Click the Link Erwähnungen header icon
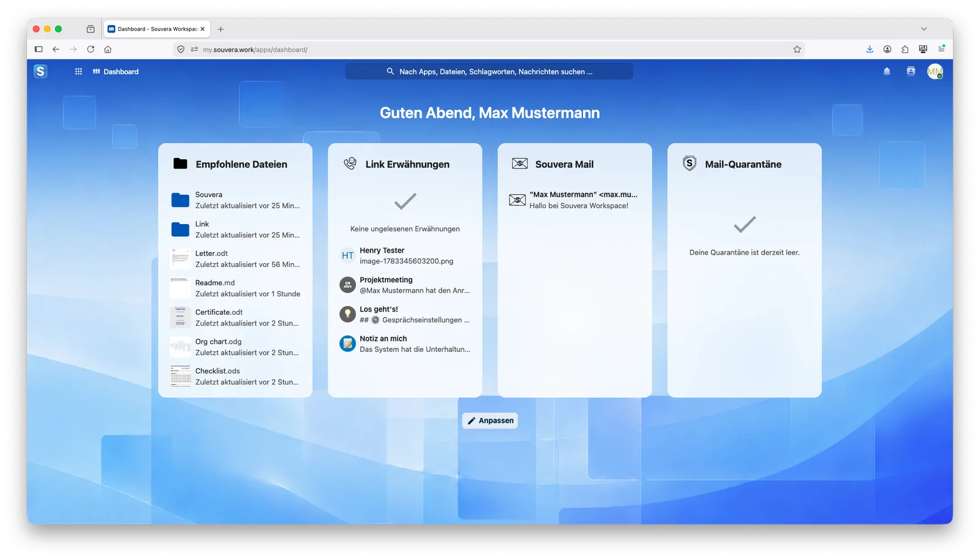980x560 pixels. [x=350, y=163]
